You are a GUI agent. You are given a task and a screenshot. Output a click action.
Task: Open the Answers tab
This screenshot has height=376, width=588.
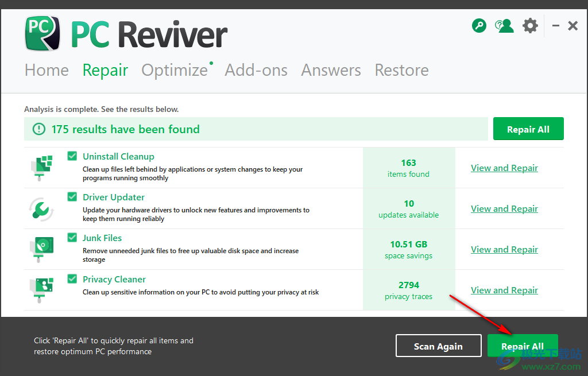(x=331, y=70)
